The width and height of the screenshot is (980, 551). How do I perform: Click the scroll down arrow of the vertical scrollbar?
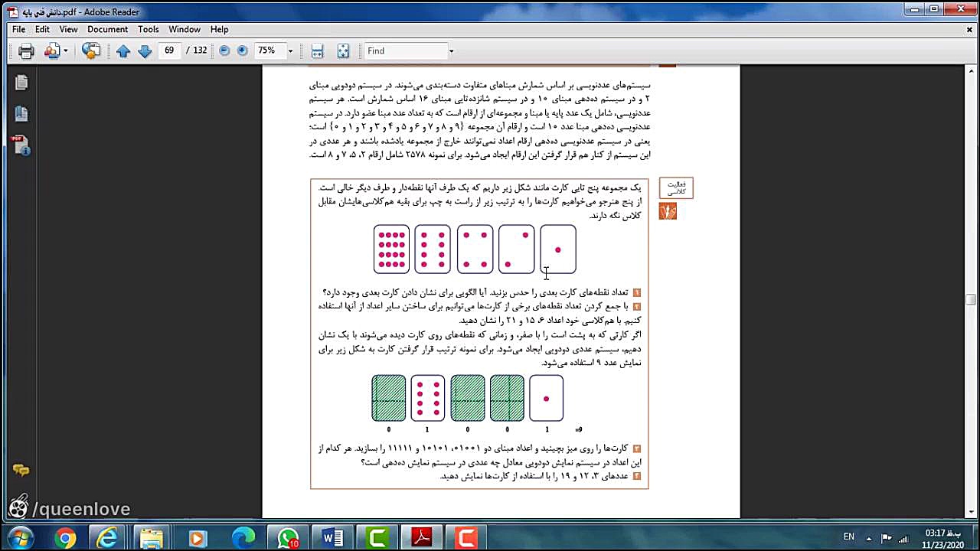click(x=971, y=514)
